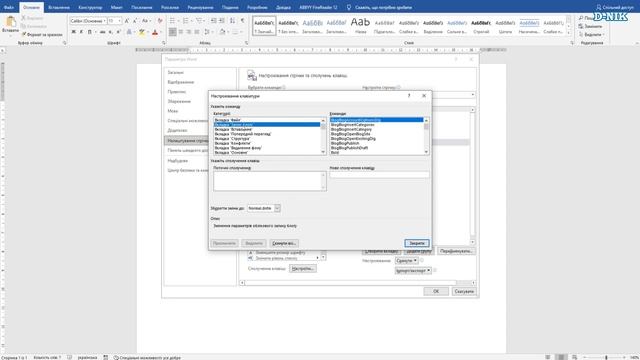Open the File tab
Viewport: 640px width, 360px height.
(9, 7)
